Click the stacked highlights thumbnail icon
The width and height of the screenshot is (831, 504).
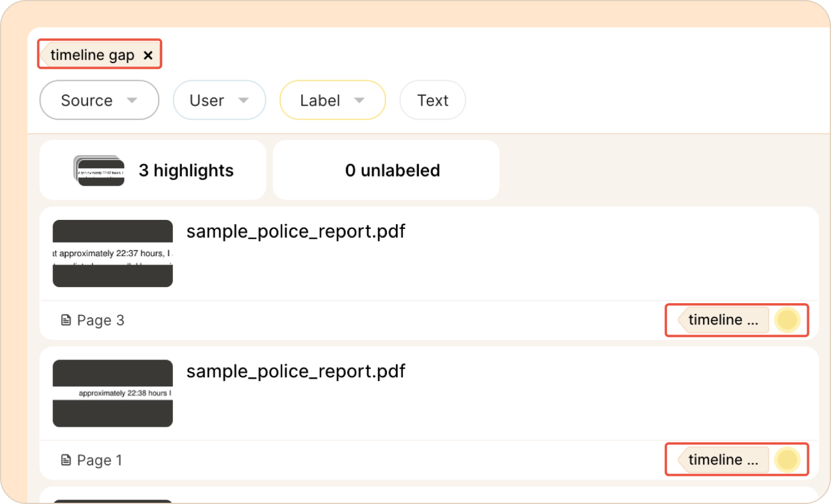pos(99,171)
